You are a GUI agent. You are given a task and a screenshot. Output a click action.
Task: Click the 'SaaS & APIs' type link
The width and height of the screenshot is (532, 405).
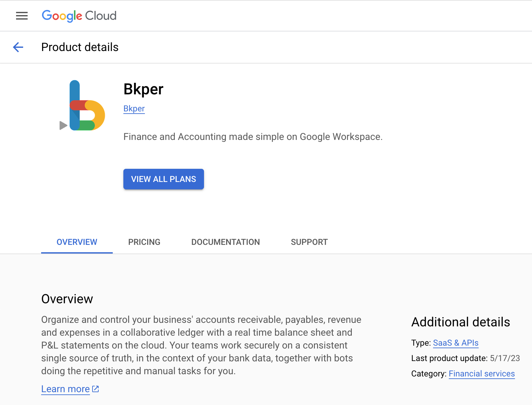coord(456,343)
